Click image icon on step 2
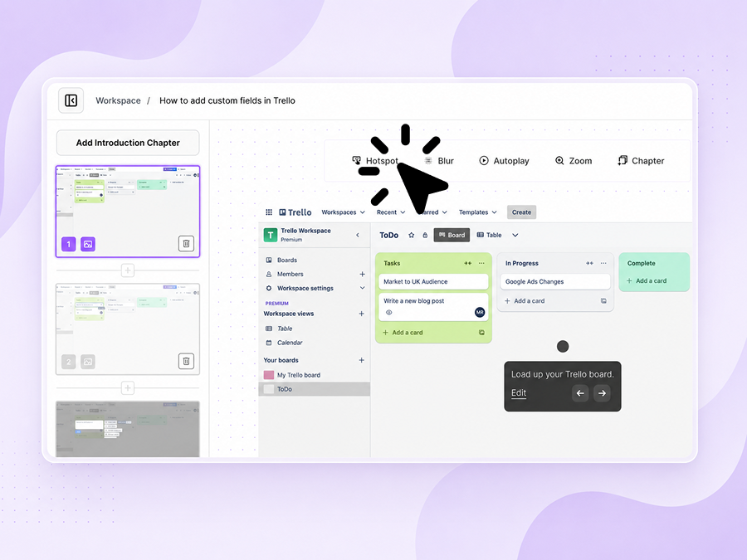The width and height of the screenshot is (747, 560). (x=88, y=362)
